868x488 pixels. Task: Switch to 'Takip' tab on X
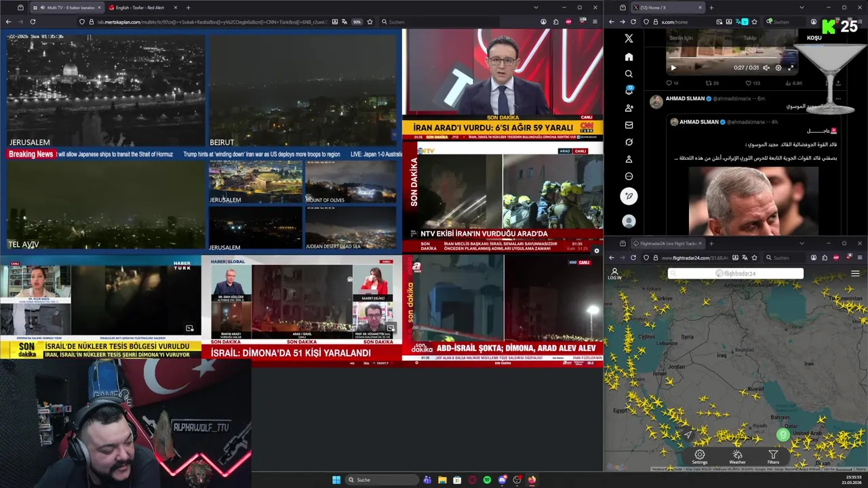point(749,38)
